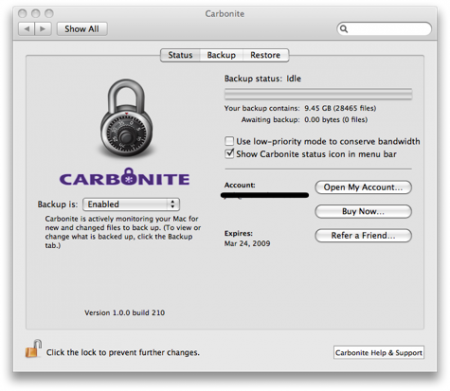The height and width of the screenshot is (391, 450).
Task: Click the Mar 24, 2009 expiry date
Action: [247, 243]
